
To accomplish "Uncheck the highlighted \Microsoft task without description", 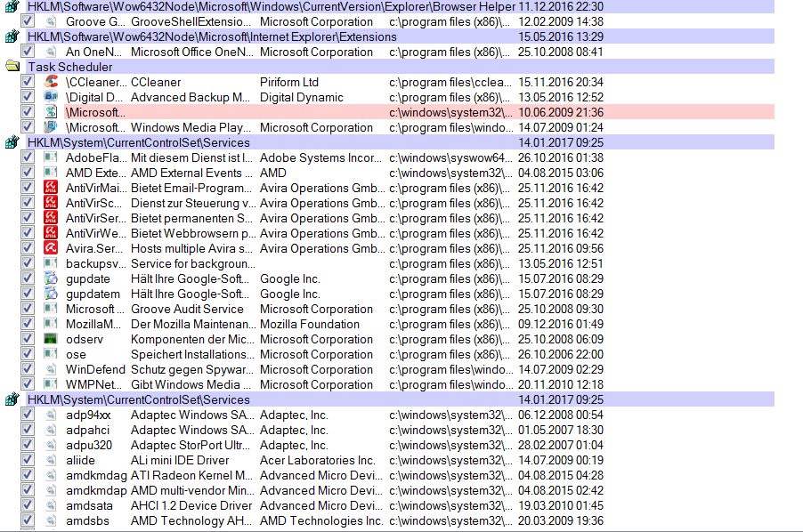I will 28,112.
